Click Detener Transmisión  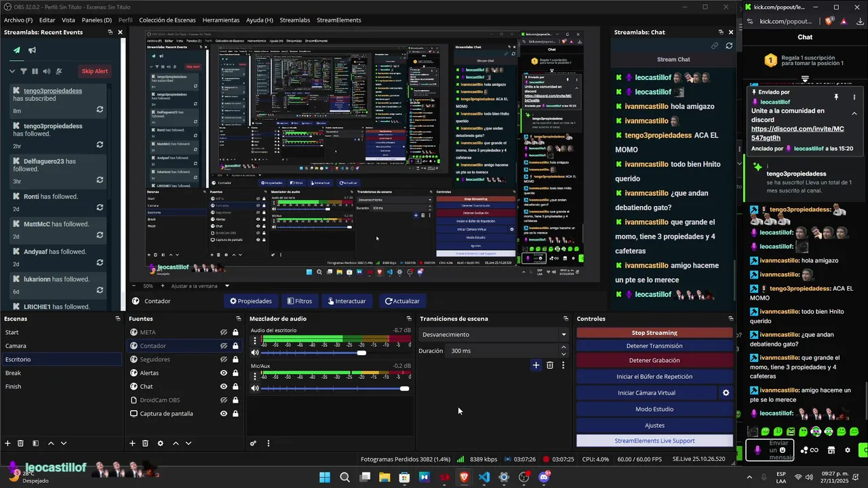pos(654,346)
